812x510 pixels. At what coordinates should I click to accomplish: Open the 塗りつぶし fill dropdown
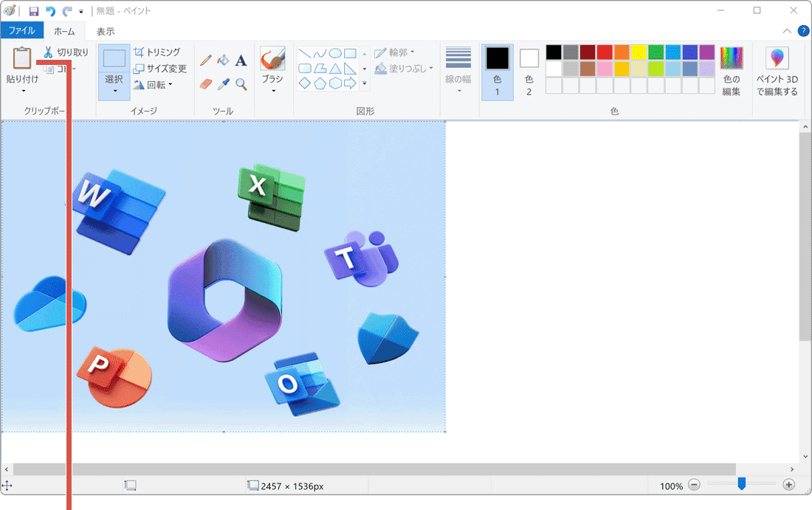pyautogui.click(x=404, y=69)
